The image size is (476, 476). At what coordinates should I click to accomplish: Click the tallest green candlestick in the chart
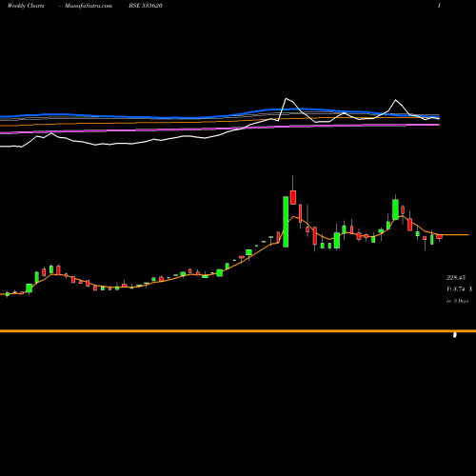pyautogui.click(x=286, y=222)
